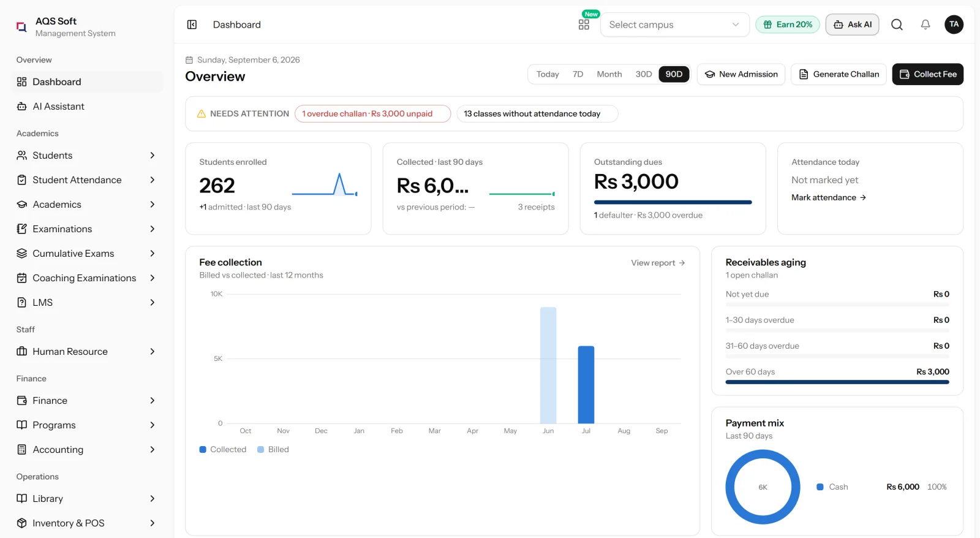This screenshot has height=538, width=980.
Task: Click the Human Resource briefcase icon
Action: pos(22,352)
